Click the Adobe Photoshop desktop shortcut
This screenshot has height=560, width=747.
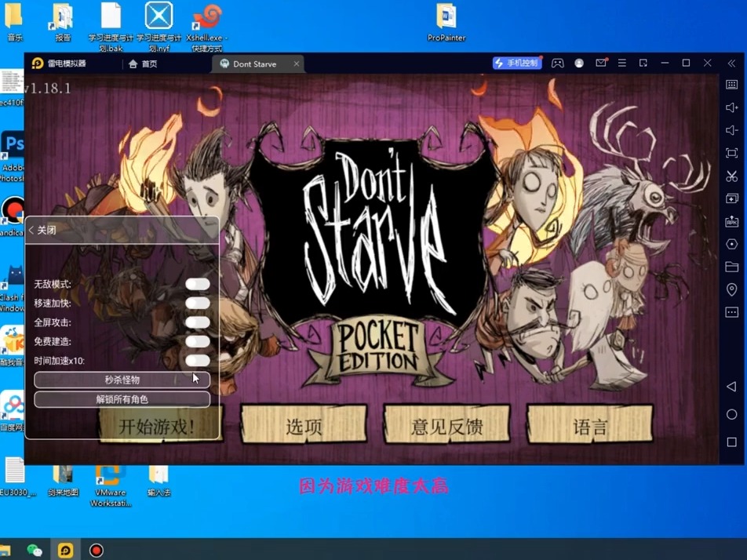coord(13,157)
